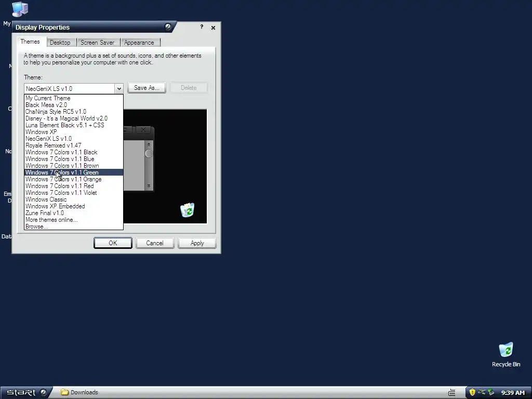Select Windows XP Embedded theme

[74, 206]
